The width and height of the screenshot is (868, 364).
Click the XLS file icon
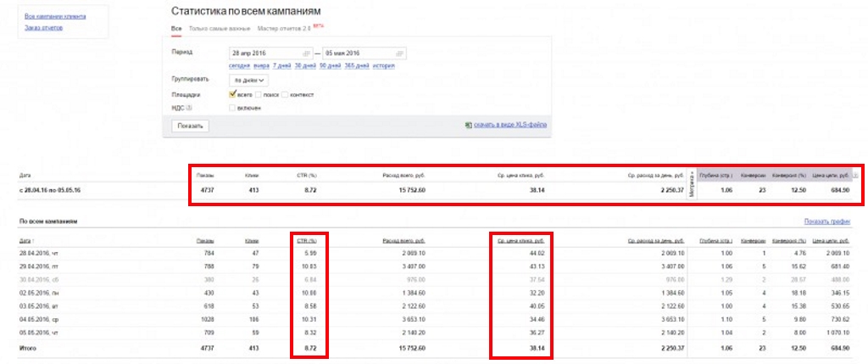(469, 126)
